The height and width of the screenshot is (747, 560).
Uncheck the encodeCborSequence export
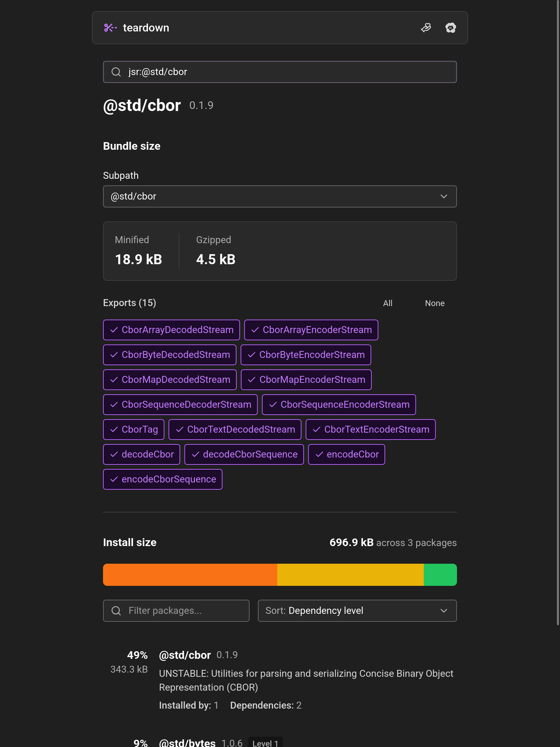click(x=162, y=479)
